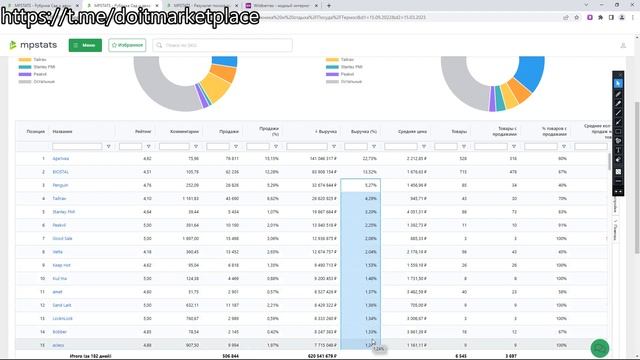Open filter menu for Название column
Screen dimensions: 640x360
(109, 147)
